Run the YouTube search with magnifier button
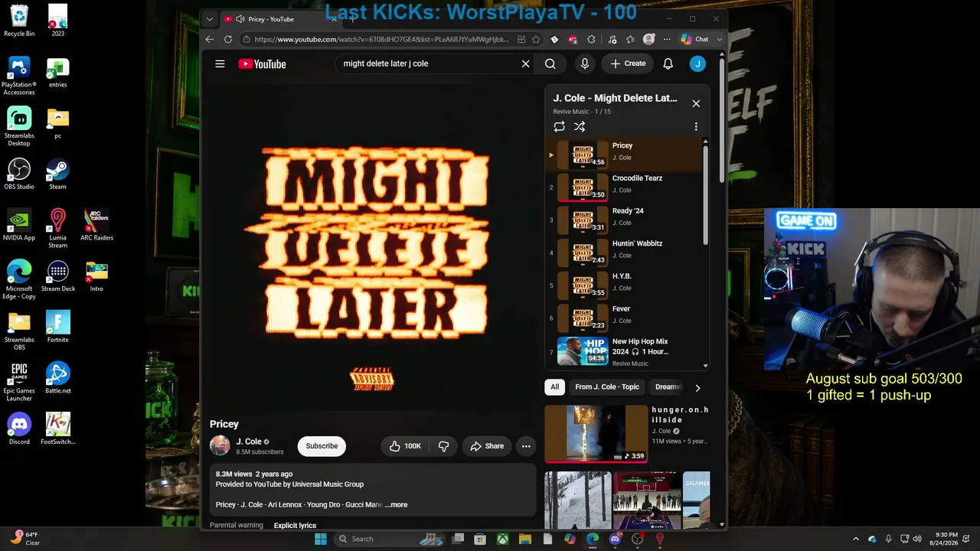980x551 pixels. tap(550, 64)
